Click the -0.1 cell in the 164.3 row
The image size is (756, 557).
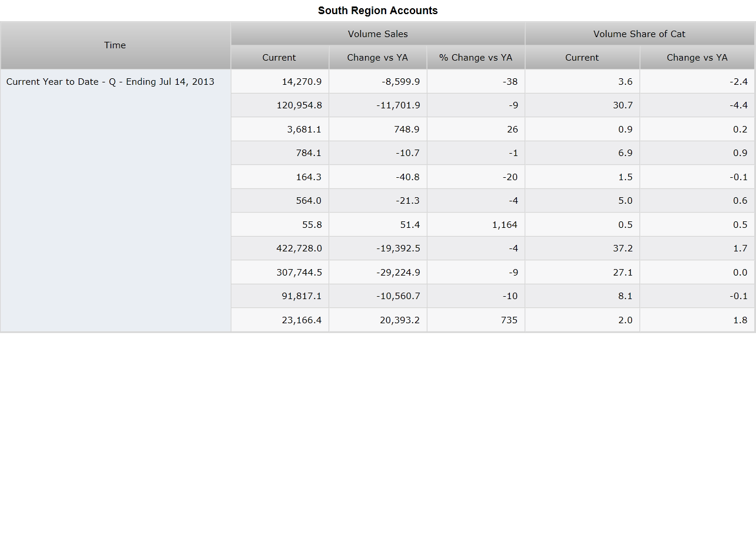click(697, 177)
